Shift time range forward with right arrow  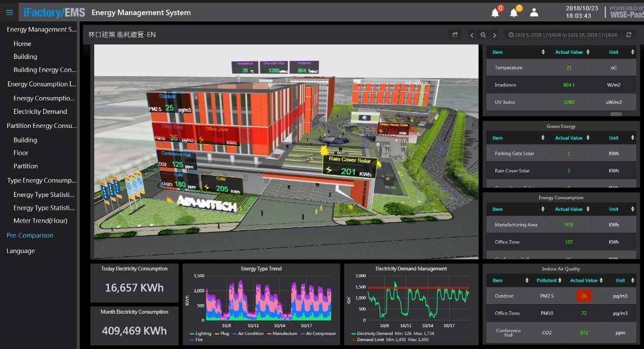tap(495, 35)
